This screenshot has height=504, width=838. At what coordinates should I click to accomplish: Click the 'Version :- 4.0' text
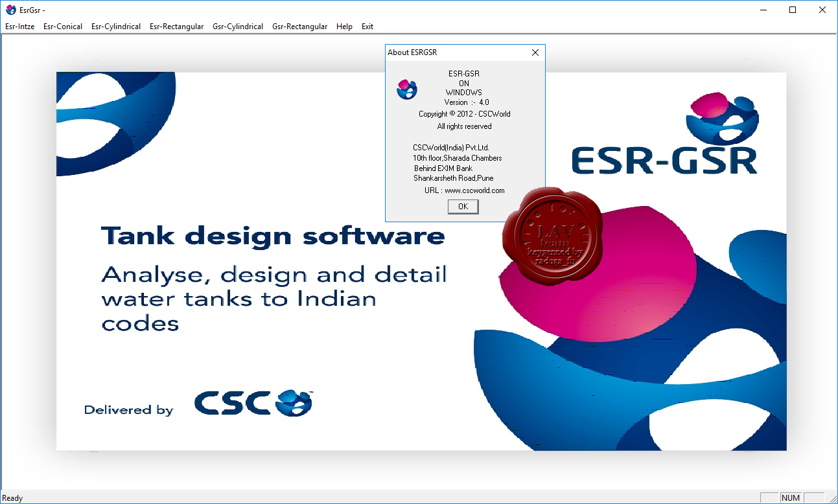tap(467, 102)
